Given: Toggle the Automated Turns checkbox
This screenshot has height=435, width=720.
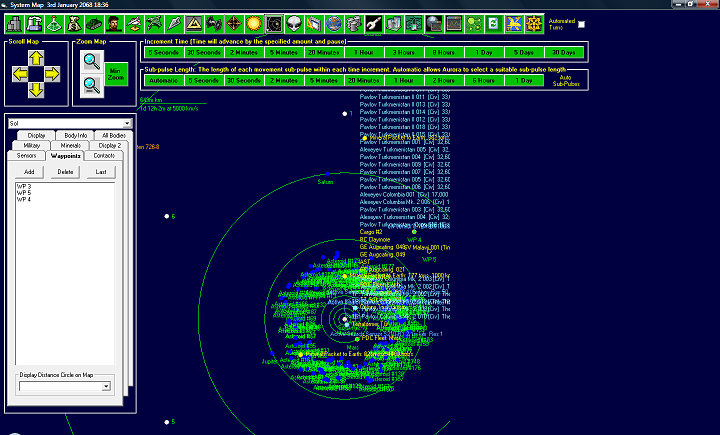Looking at the screenshot, I should click(581, 24).
